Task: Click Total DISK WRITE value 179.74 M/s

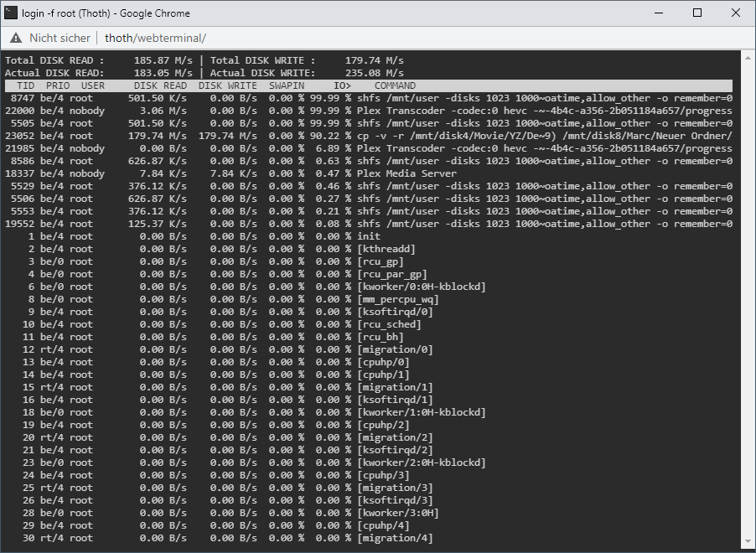Action: pyautogui.click(x=374, y=61)
